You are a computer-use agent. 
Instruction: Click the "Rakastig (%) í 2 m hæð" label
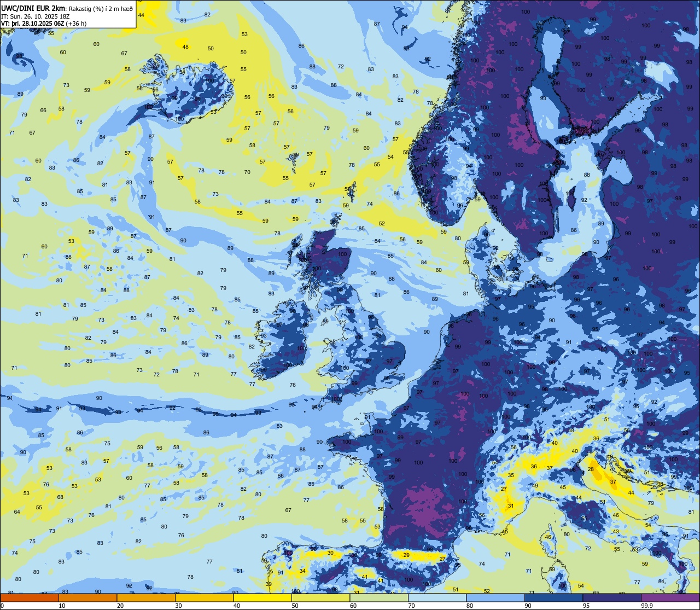click(100, 8)
